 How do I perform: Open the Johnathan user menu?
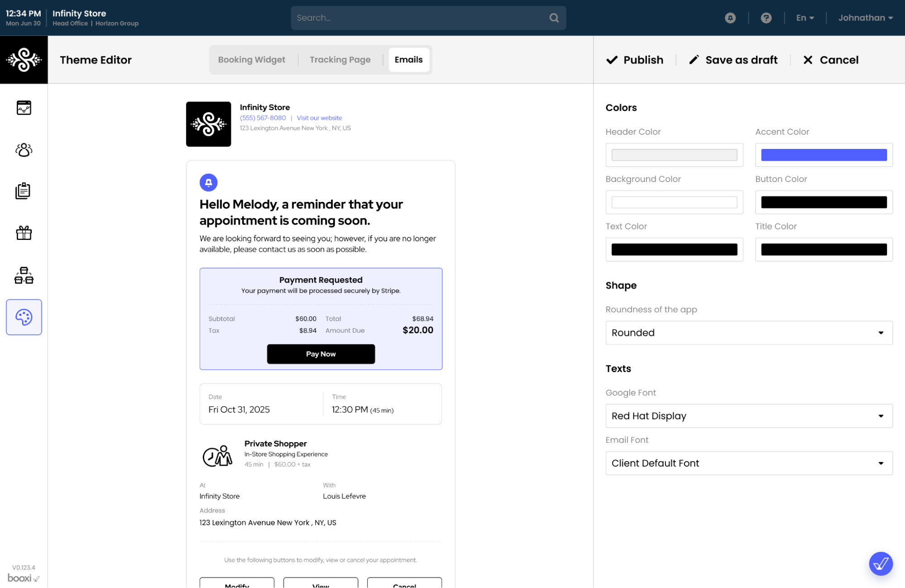(x=865, y=18)
